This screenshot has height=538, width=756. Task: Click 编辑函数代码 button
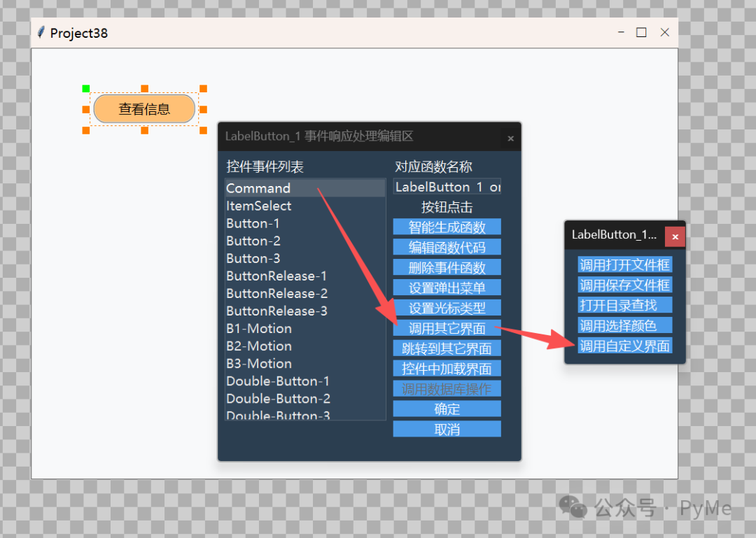(x=447, y=247)
